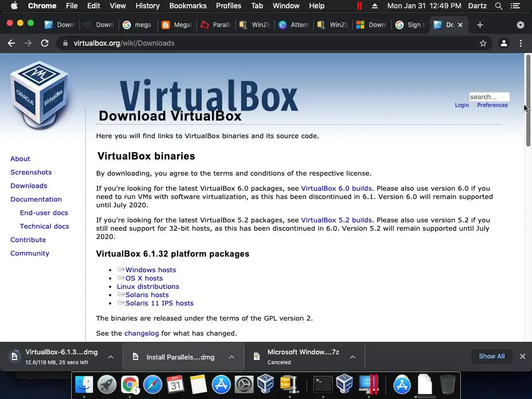Open Community sidebar link
532x399 pixels.
pos(30,253)
